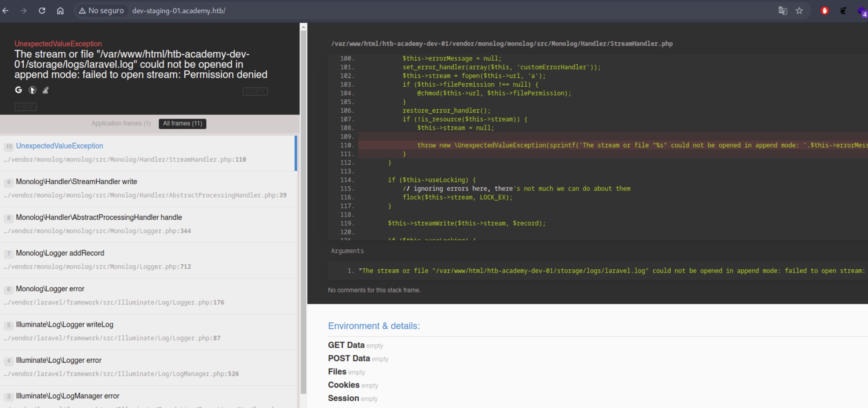
Task: Reload the page with the refresh icon
Action: pos(42,11)
